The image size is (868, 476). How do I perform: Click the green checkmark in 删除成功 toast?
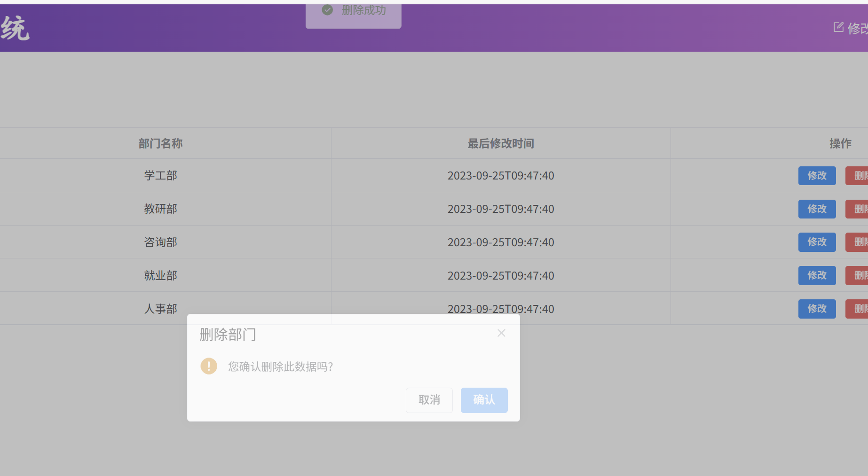click(327, 10)
